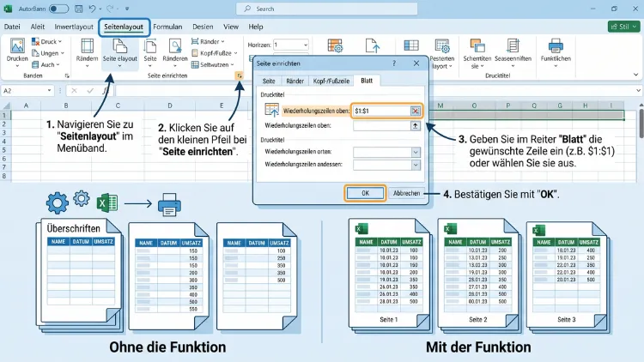Switch to the Desien tab
Viewport: 644px width, 362px height.
(x=203, y=27)
